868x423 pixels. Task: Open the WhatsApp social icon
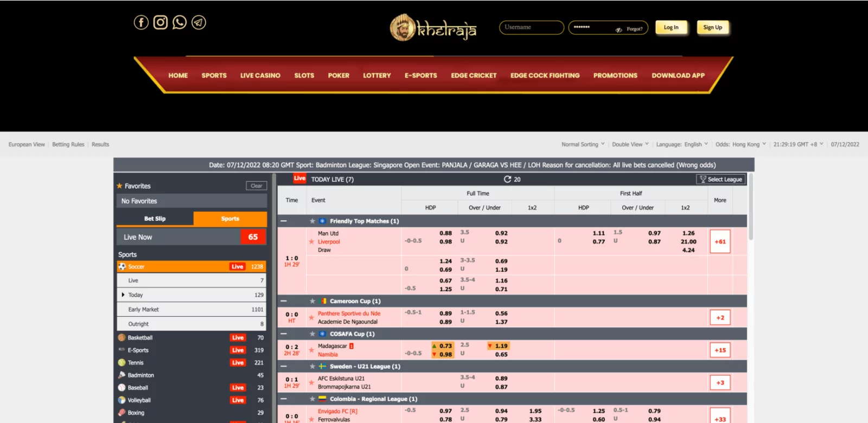tap(180, 22)
